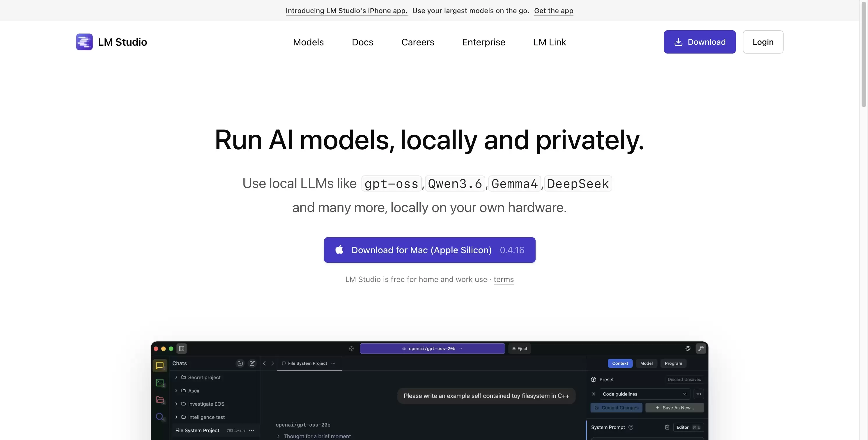Click the Commit Changes button
868x440 pixels.
[x=616, y=408]
